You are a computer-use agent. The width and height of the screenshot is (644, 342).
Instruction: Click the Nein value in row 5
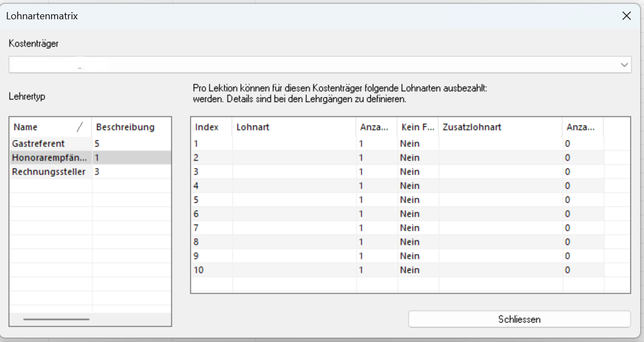410,200
